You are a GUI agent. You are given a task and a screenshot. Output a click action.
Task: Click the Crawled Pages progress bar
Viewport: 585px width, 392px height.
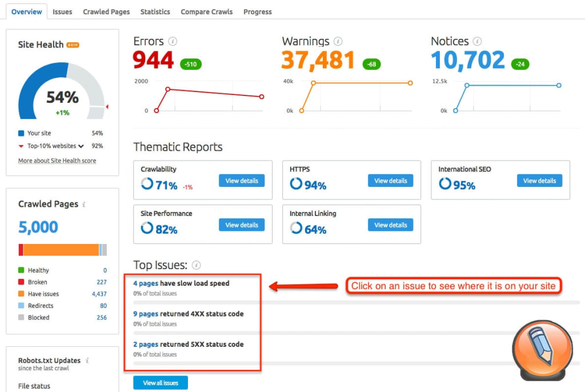coord(62,250)
